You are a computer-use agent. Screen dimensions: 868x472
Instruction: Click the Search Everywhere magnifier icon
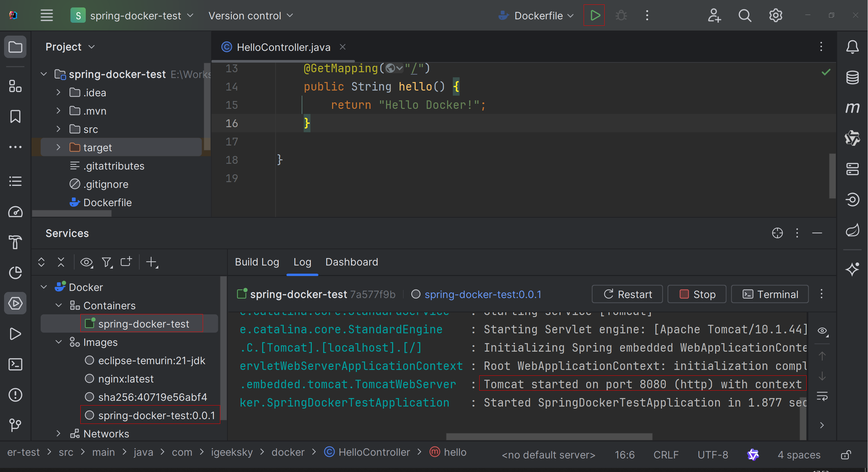click(x=745, y=16)
